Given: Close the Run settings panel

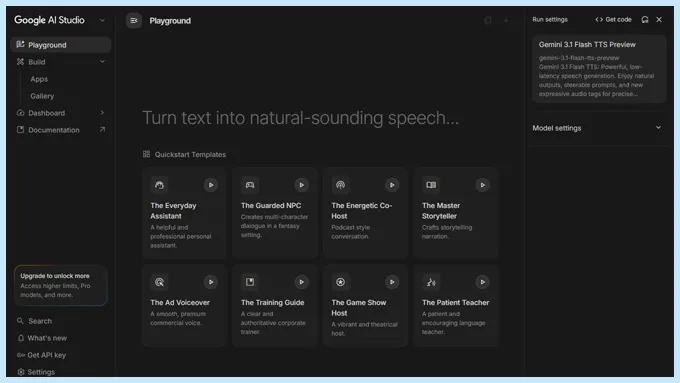Looking at the screenshot, I should tap(659, 20).
